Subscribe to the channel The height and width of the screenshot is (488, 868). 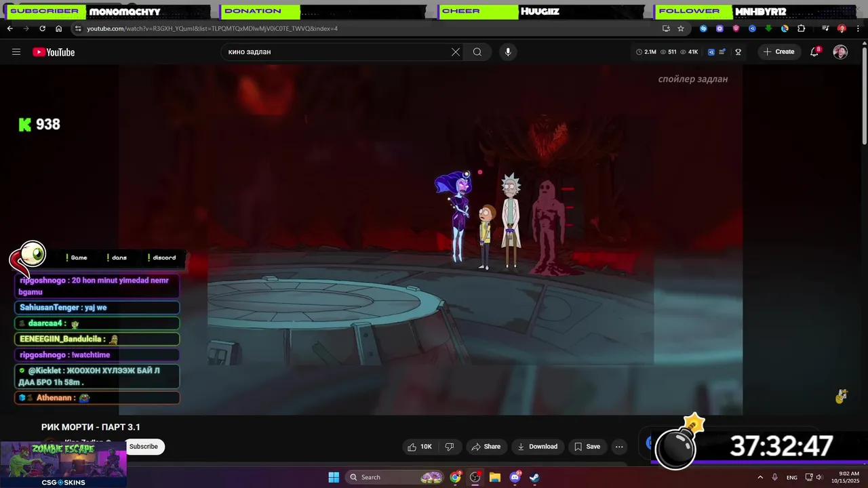(144, 447)
